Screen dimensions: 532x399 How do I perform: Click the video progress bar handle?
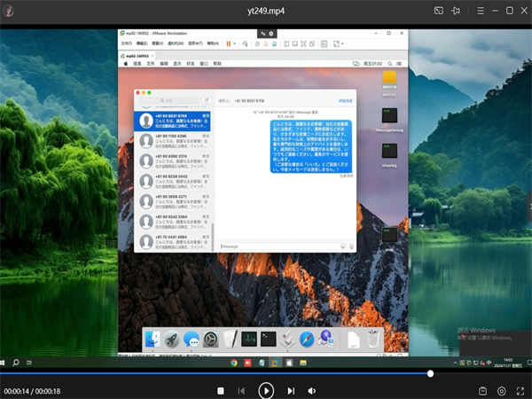[x=430, y=374]
